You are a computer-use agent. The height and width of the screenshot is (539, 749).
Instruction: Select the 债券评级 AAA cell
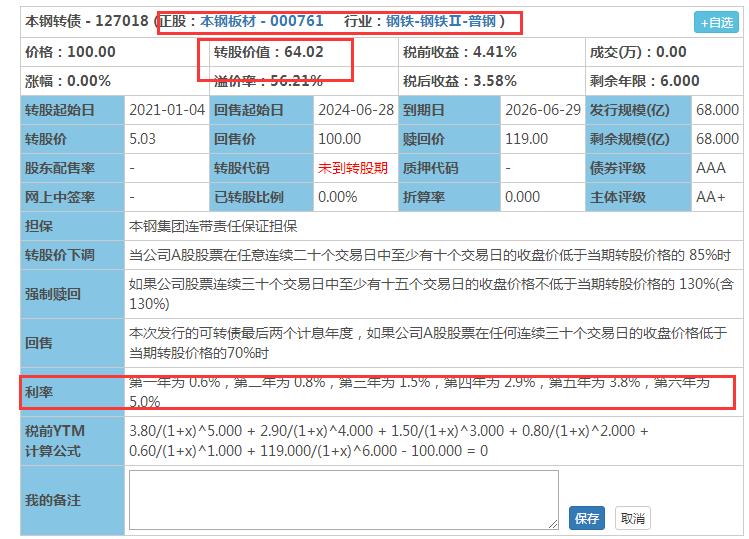tap(717, 168)
